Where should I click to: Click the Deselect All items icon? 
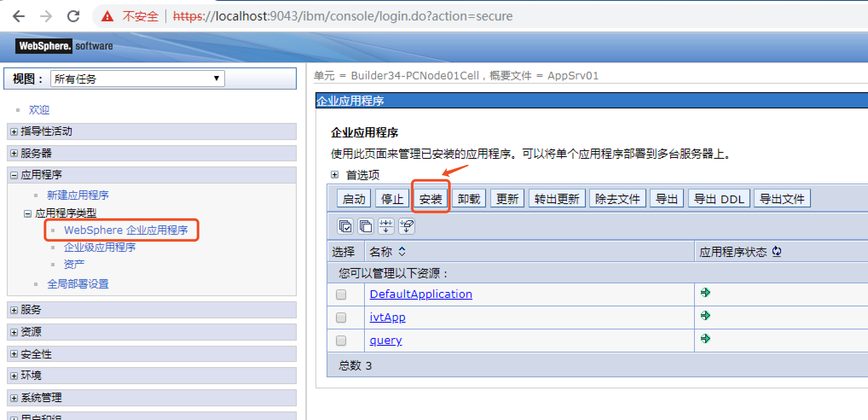pyautogui.click(x=366, y=226)
